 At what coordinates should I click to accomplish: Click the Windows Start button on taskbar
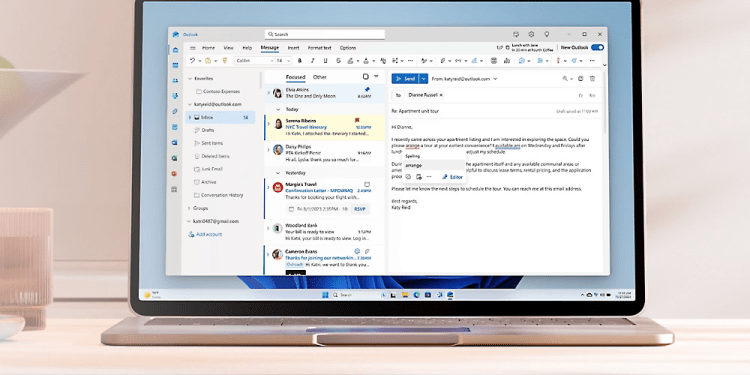[x=325, y=295]
